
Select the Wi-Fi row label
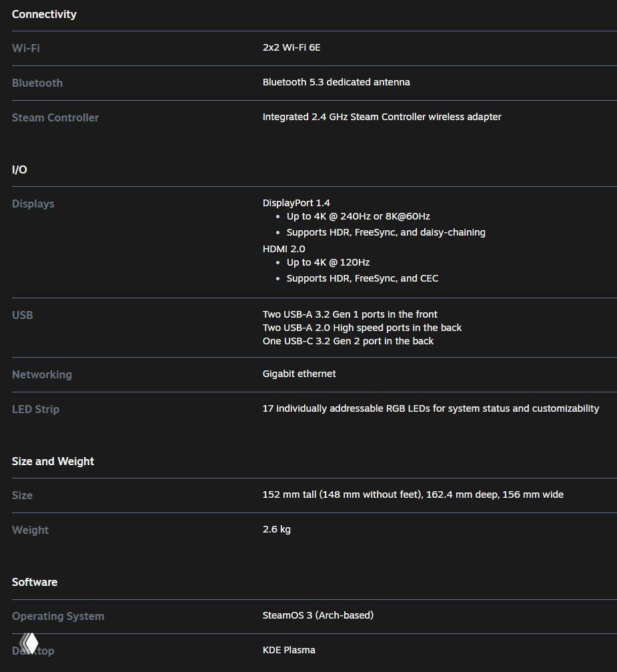pos(26,48)
